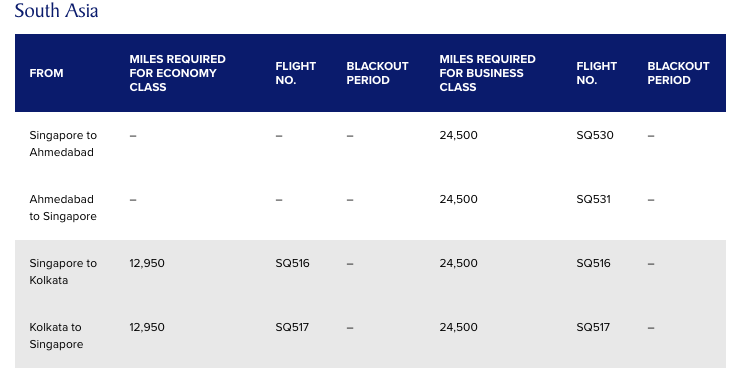Click business flight number SQ517

[593, 327]
